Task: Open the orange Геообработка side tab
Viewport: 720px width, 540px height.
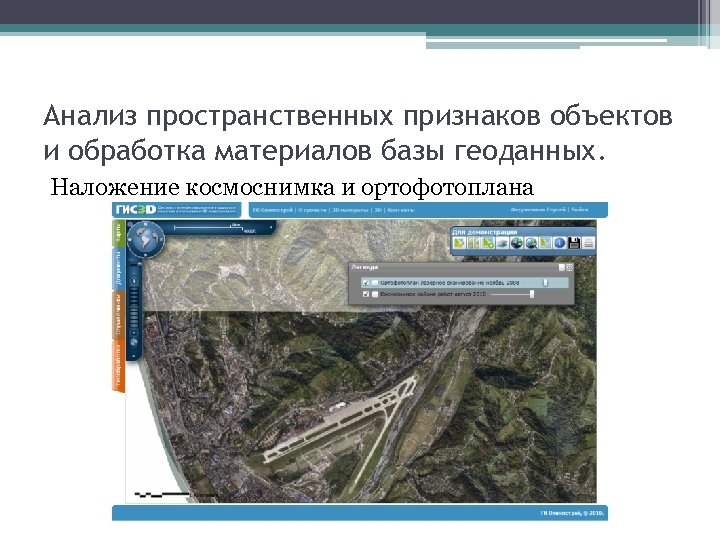Action: pos(118,366)
